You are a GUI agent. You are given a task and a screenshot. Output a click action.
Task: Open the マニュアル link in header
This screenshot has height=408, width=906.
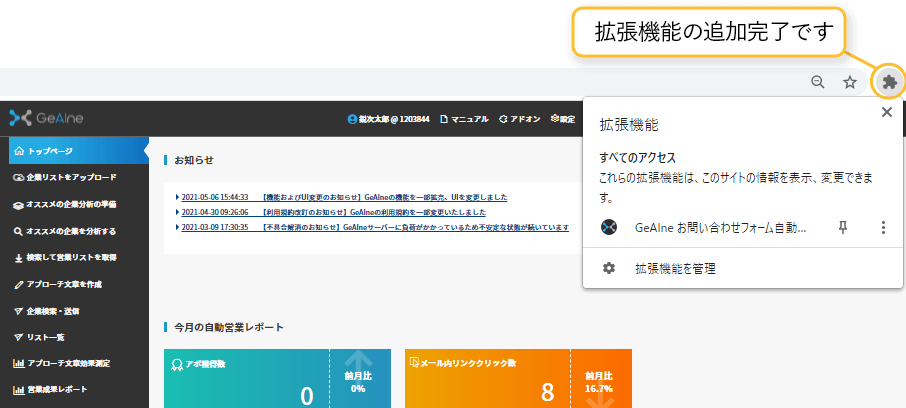464,119
